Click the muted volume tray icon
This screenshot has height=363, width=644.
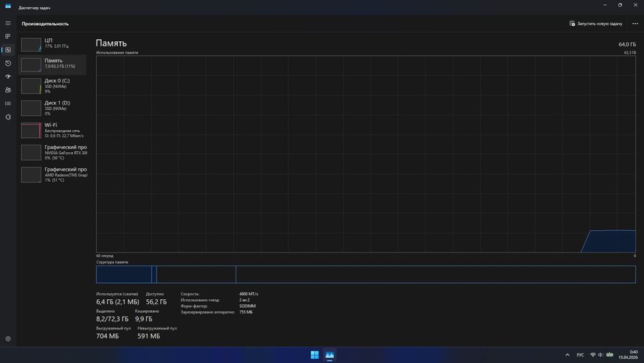click(x=600, y=355)
